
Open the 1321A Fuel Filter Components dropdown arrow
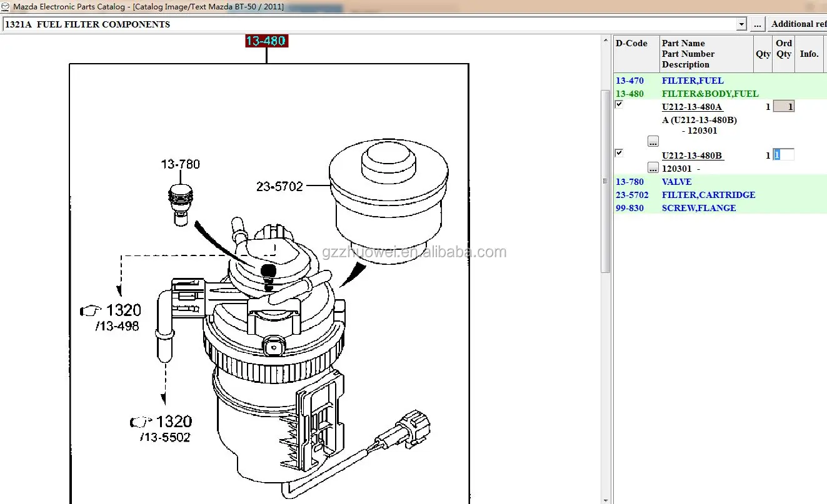pyautogui.click(x=741, y=24)
